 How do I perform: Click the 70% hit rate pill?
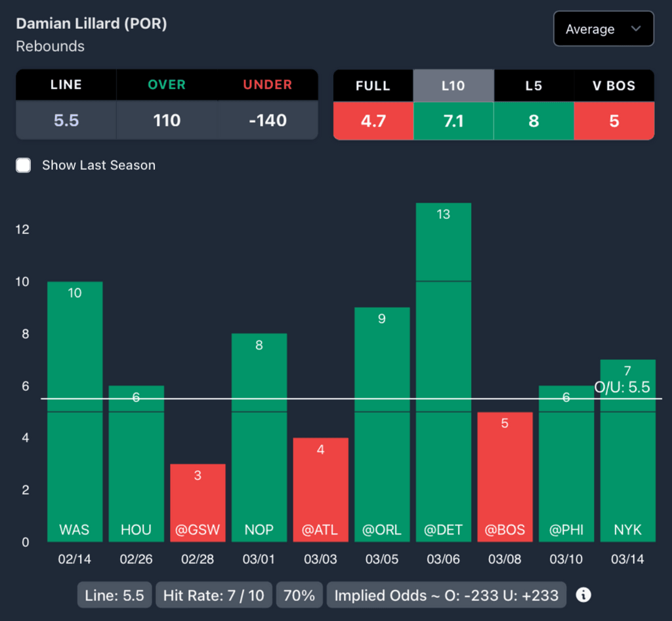(299, 595)
